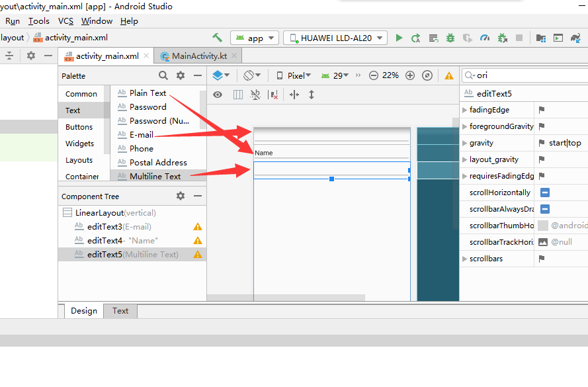Zoom in on the layout preview

pyautogui.click(x=410, y=75)
